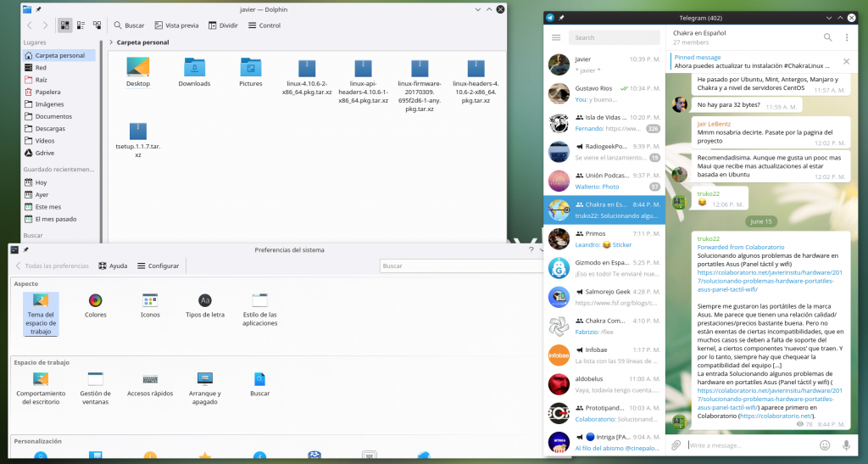Open Comportamiento del escritorio settings

[x=41, y=389]
